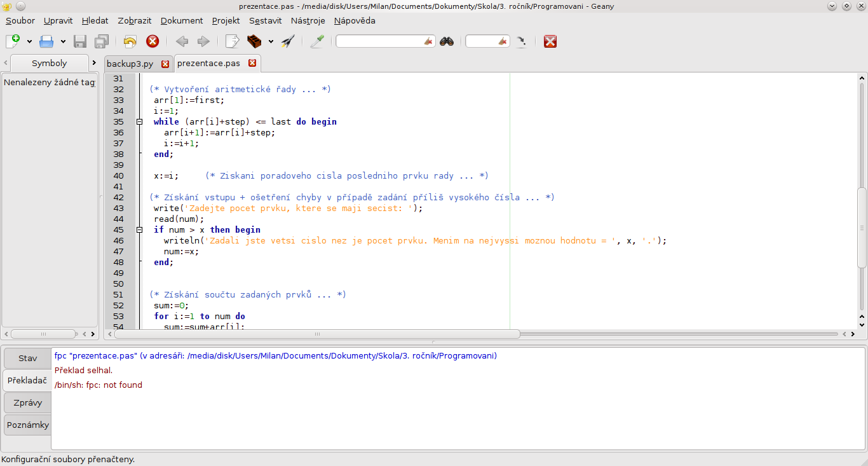Screen dimensions: 868x466
Task: Select the Symboly sidebar tab
Action: 49,63
